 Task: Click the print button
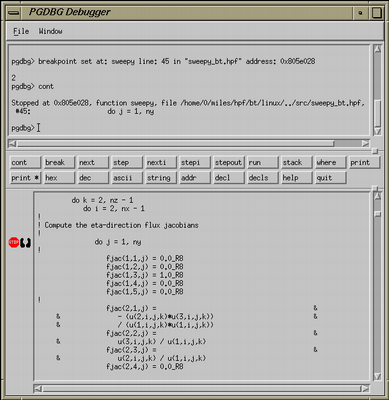pos(365,163)
